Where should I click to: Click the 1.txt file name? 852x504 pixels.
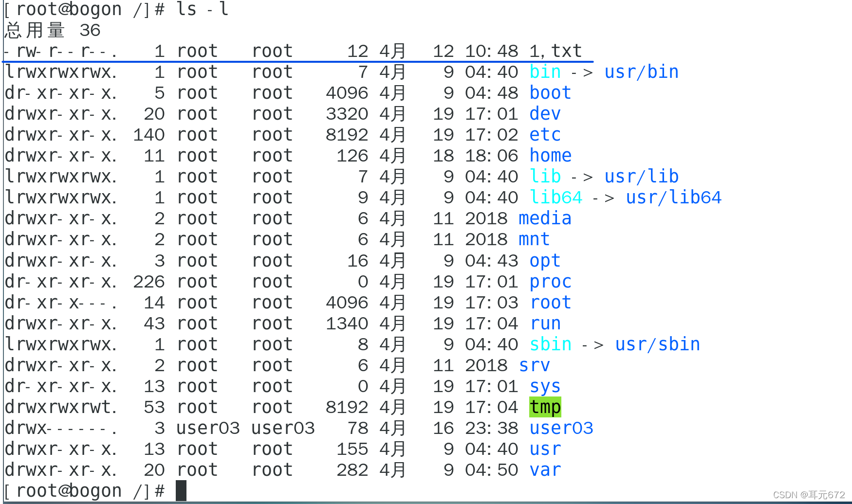[x=556, y=51]
